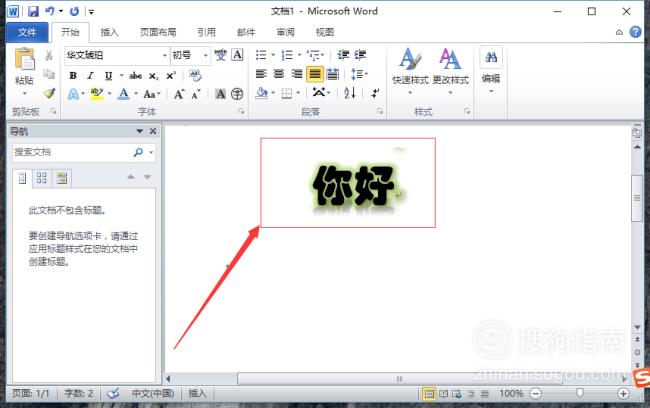The width and height of the screenshot is (650, 408).
Task: Open the Font dialog launcher
Action: click(x=241, y=112)
